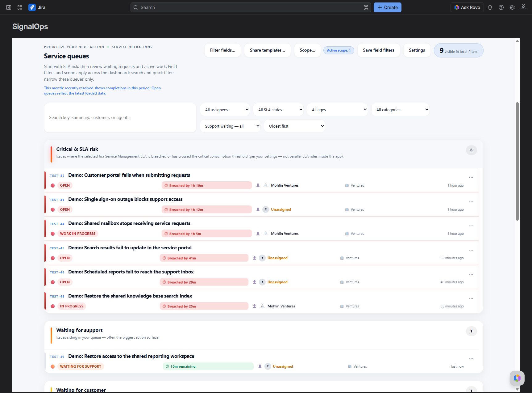The image size is (532, 393).
Task: Click the queue search input field
Action: tap(120, 118)
